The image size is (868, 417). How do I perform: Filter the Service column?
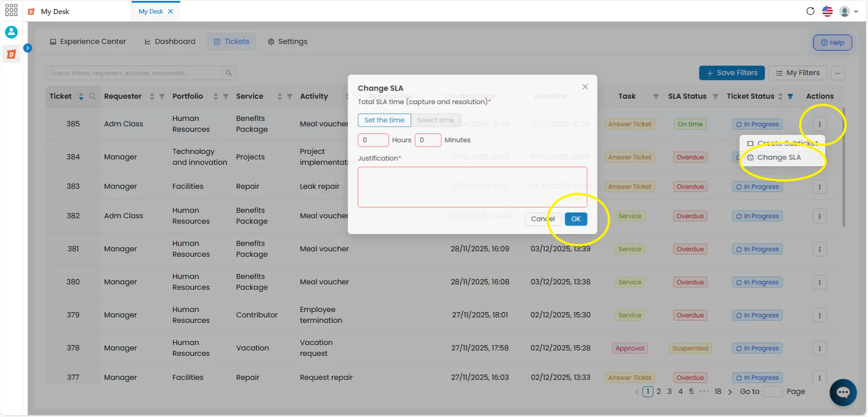click(x=290, y=96)
